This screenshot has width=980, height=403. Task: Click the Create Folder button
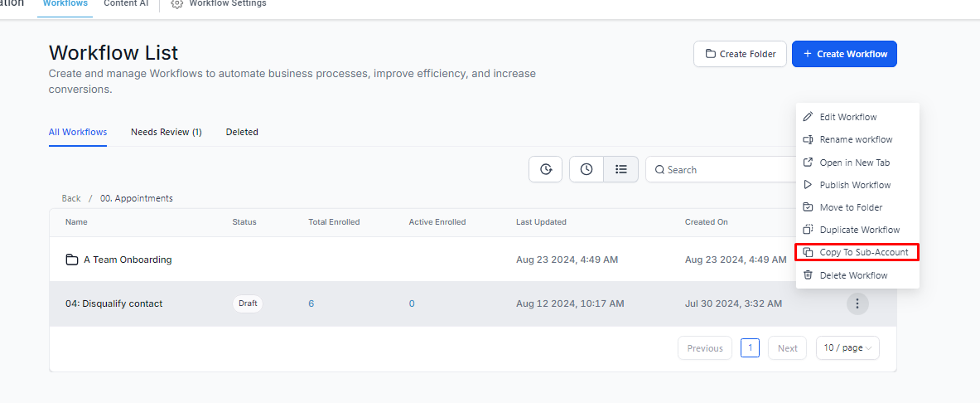pos(741,54)
